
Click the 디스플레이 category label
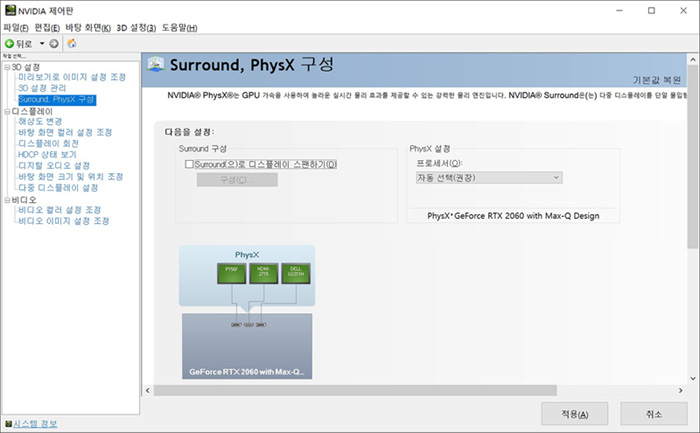32,112
